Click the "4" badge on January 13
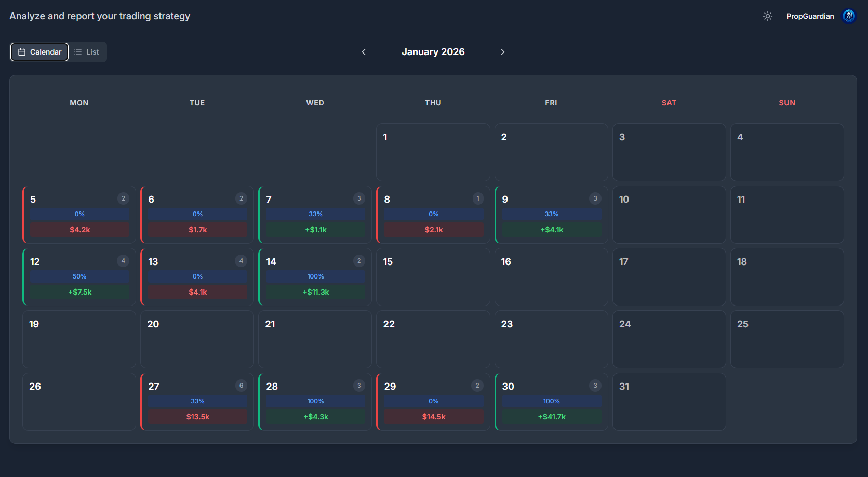The image size is (868, 477). [241, 261]
